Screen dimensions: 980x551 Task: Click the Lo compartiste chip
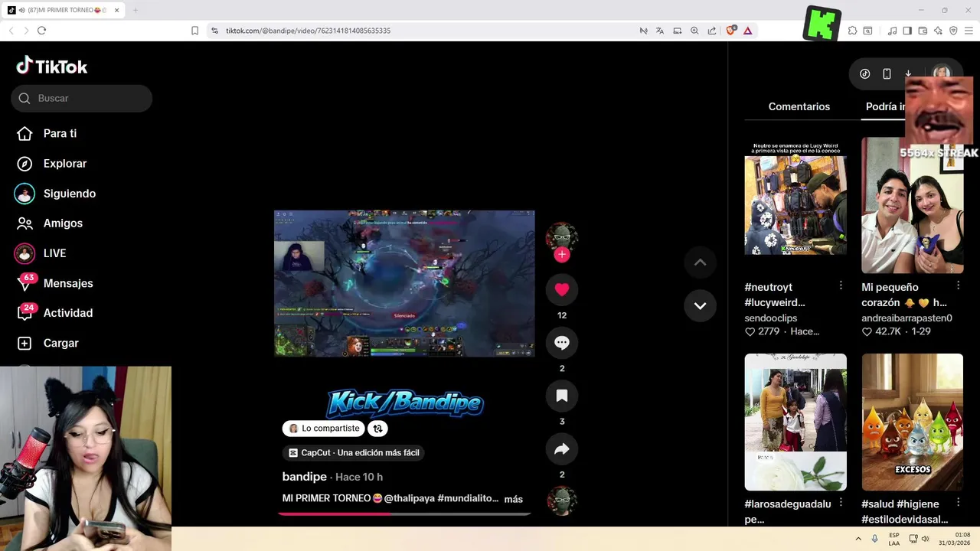point(324,429)
